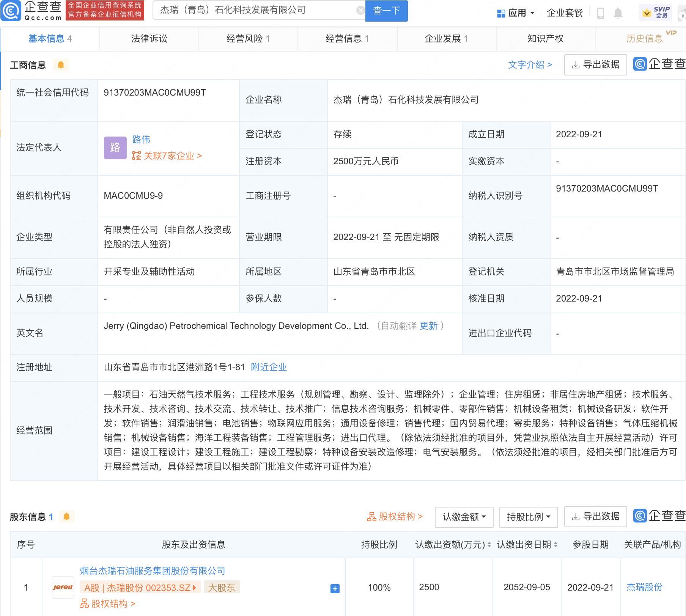This screenshot has width=686, height=616.
Task: Select the 2052-09-05 contribution date cell
Action: point(527,587)
